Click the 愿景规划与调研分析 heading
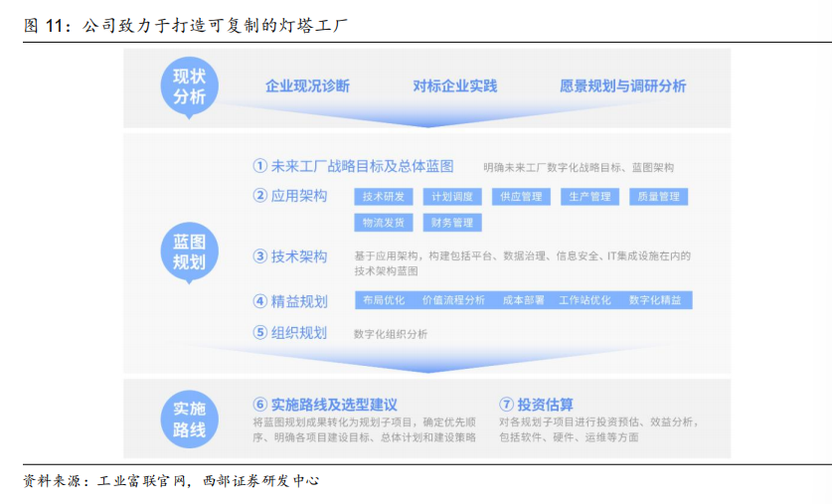Image resolution: width=832 pixels, height=504 pixels. [x=622, y=86]
